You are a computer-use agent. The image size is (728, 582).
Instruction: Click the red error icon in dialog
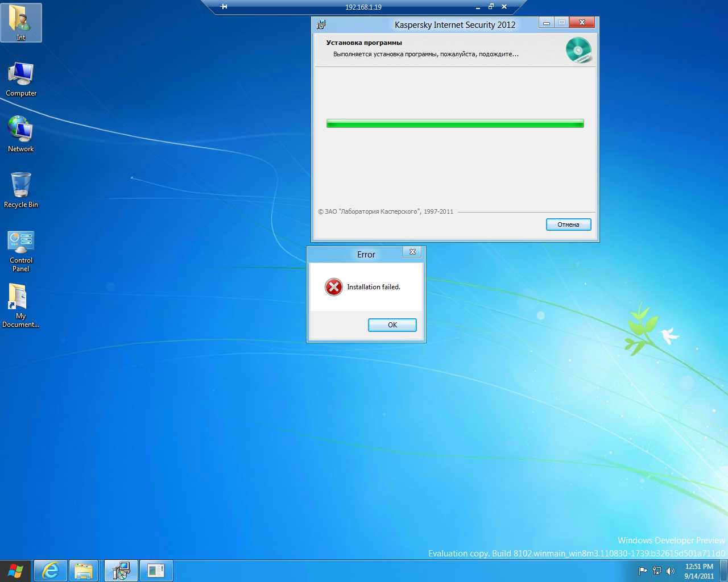(x=334, y=287)
